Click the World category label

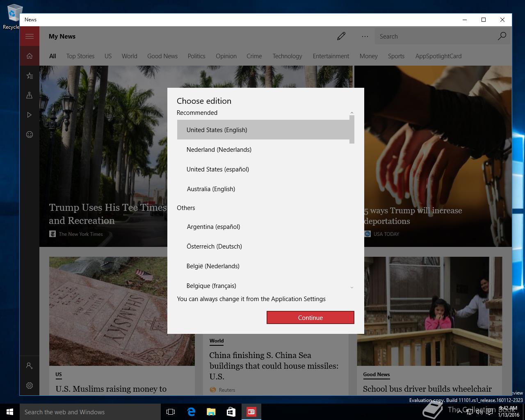click(217, 341)
